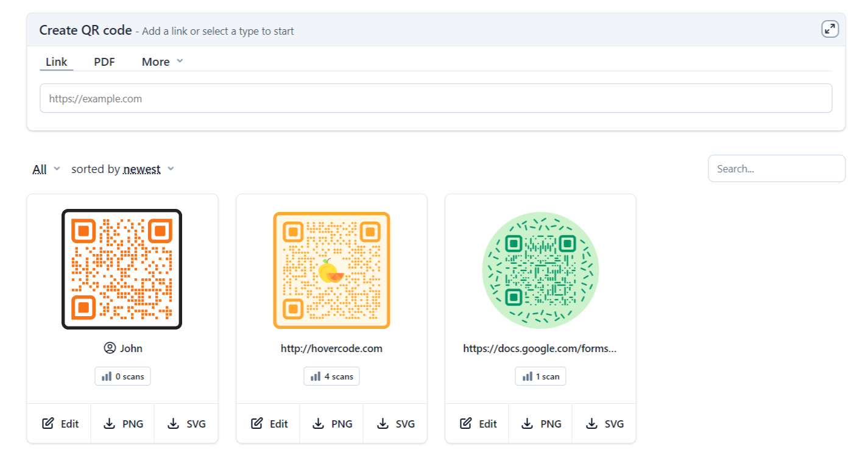Switch to the PDF tab
This screenshot has width=868, height=455.
click(x=104, y=62)
